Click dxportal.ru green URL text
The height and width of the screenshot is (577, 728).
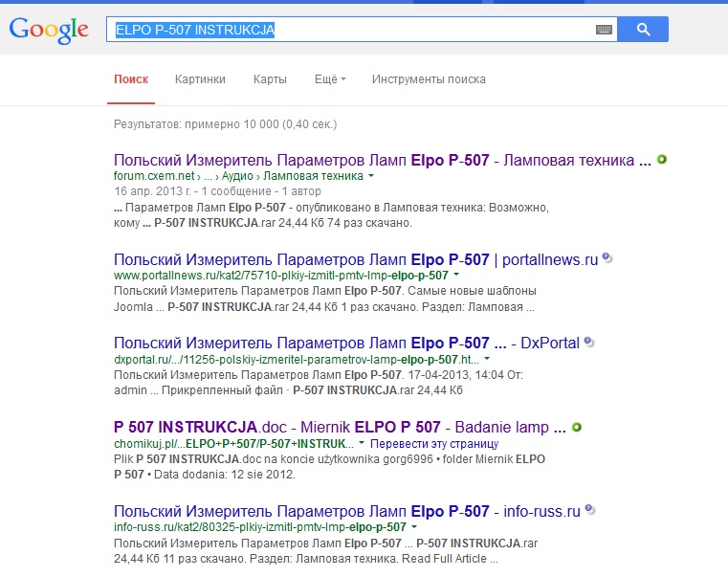297,359
